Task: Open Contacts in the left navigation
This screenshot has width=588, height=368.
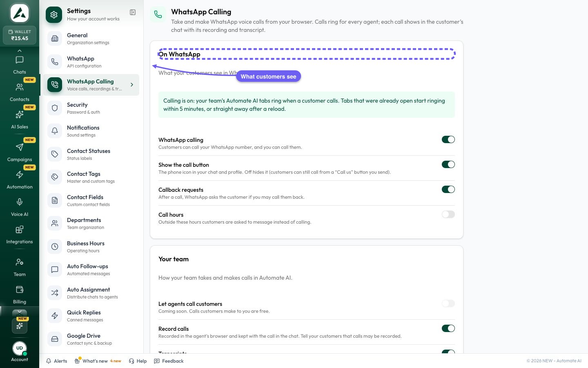Action: 19,92
